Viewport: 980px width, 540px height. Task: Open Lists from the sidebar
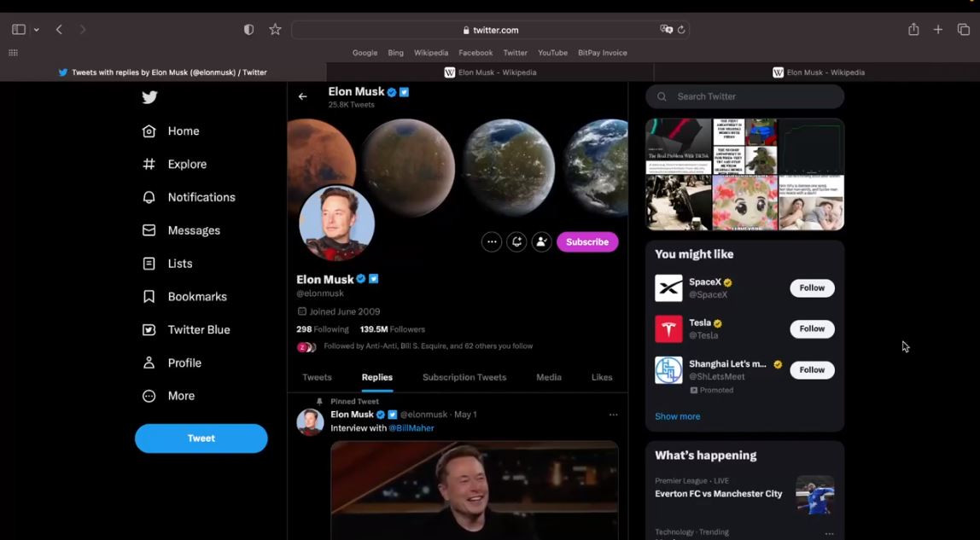166,264
